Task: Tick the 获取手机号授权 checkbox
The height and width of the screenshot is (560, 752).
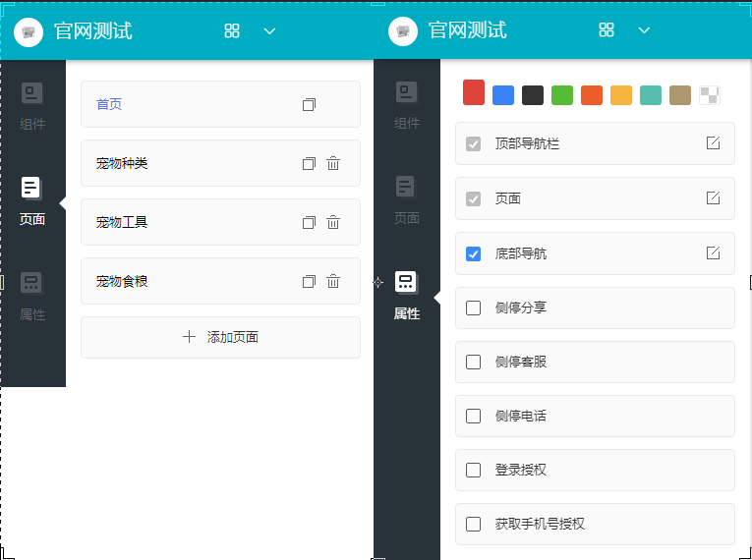Action: [x=474, y=524]
